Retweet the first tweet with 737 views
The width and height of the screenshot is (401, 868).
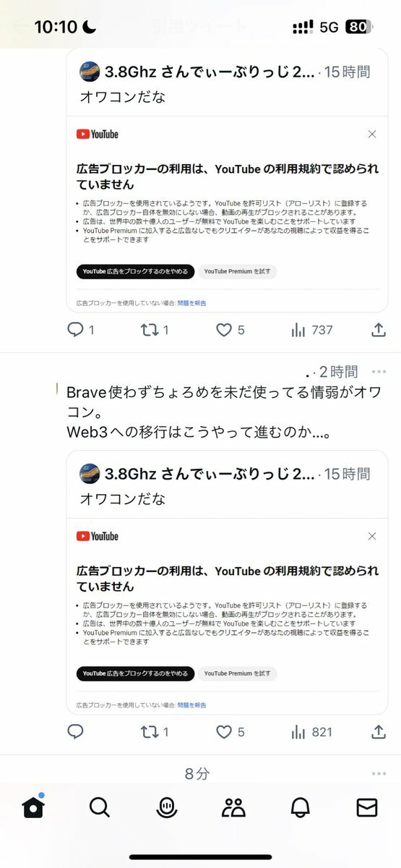[155, 330]
